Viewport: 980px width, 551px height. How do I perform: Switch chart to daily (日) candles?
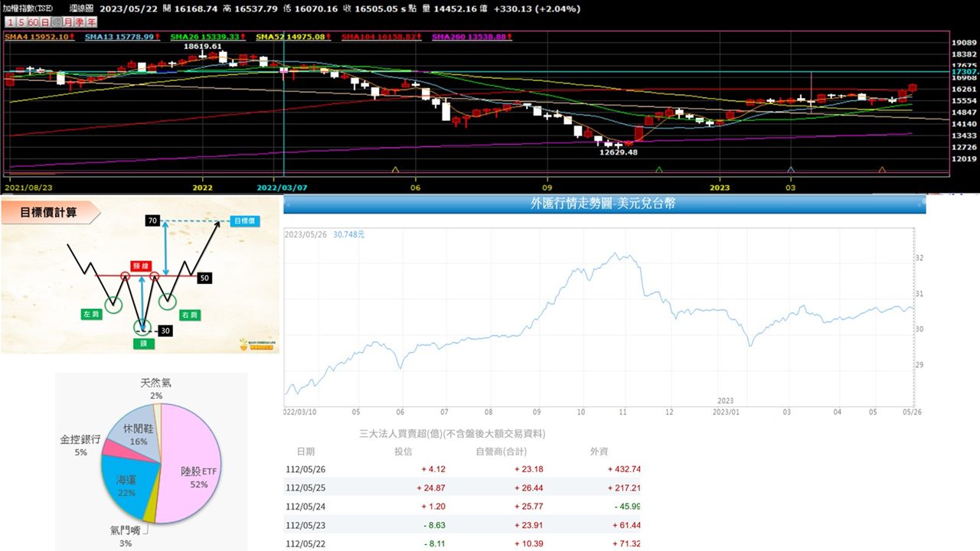(45, 23)
